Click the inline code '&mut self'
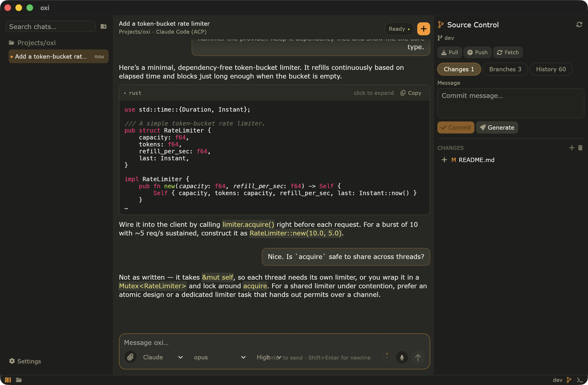588x385 pixels. click(217, 277)
